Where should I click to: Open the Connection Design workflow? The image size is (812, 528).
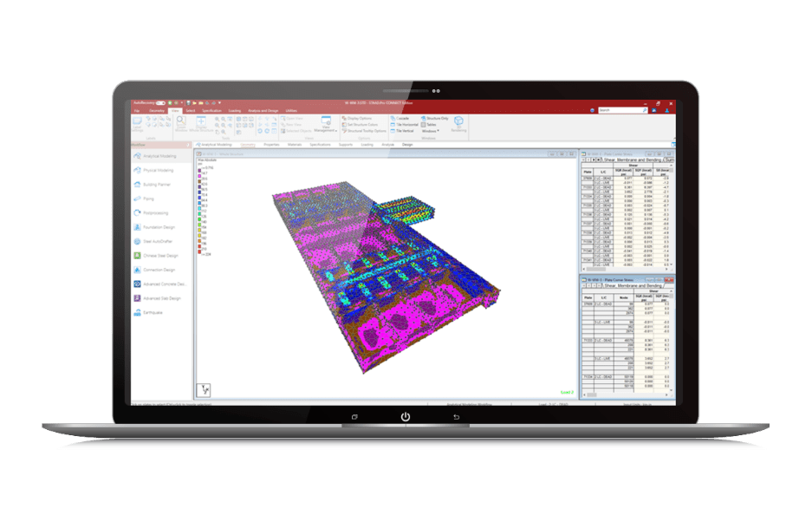click(x=159, y=270)
